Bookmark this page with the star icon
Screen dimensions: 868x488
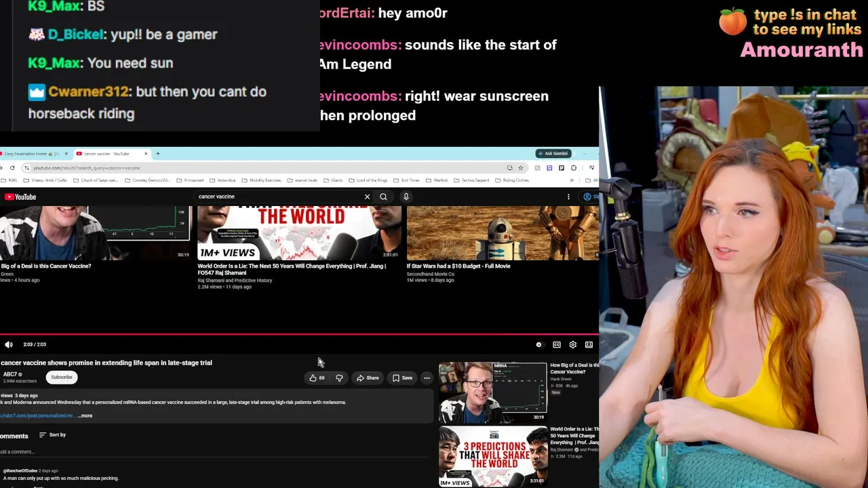[520, 168]
